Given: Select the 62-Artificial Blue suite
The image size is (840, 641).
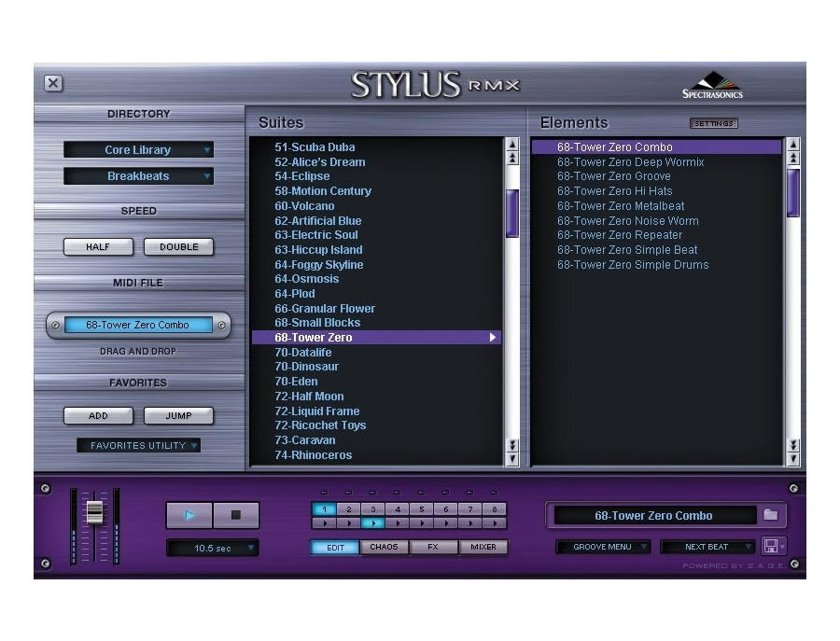Looking at the screenshot, I should click(x=318, y=220).
